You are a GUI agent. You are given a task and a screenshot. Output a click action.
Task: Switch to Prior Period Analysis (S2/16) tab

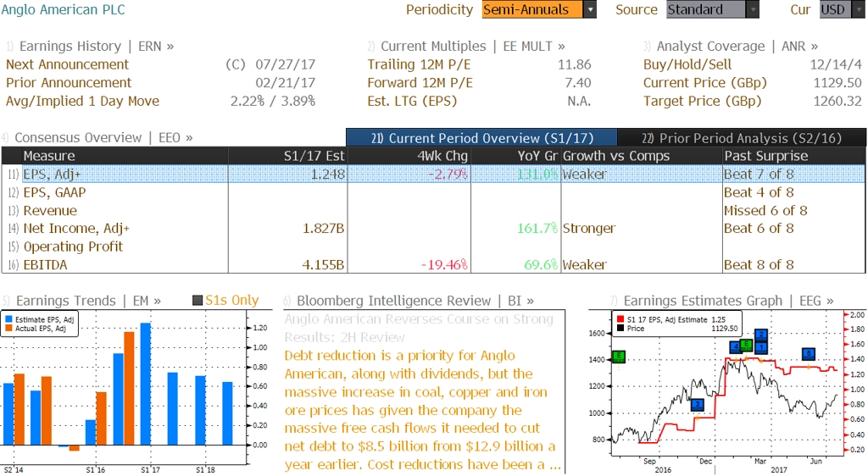point(742,138)
